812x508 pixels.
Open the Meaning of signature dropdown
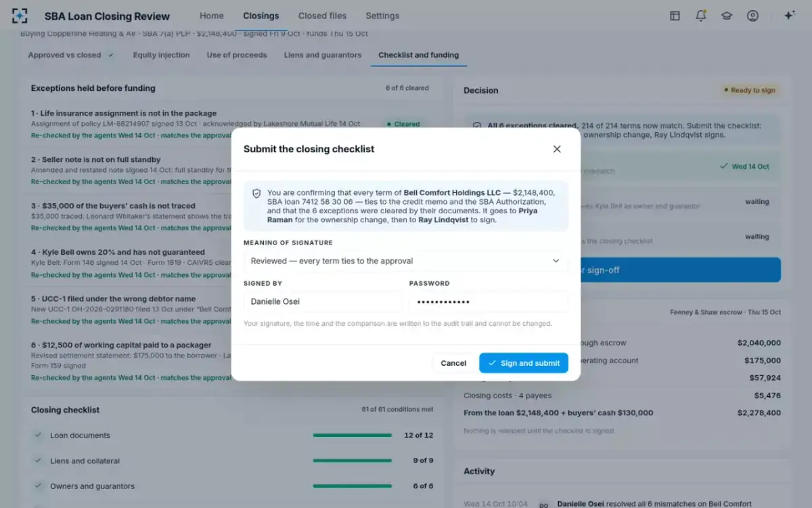click(406, 261)
